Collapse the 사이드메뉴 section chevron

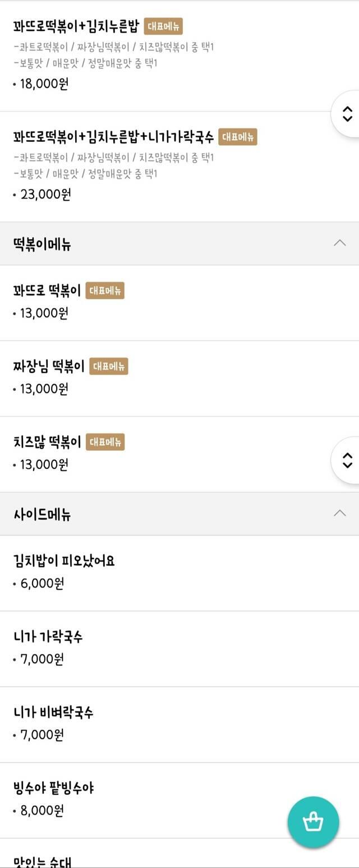point(339,514)
